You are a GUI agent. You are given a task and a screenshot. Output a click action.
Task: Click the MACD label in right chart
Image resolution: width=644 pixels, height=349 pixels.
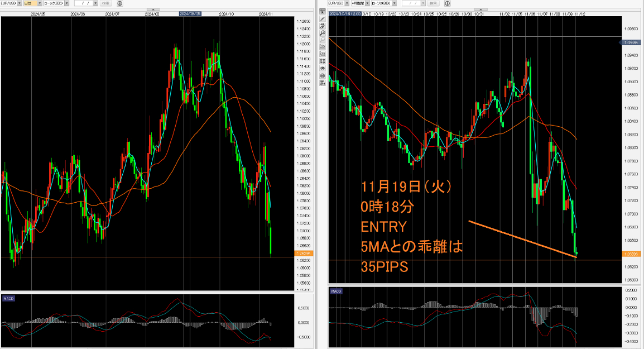(336, 291)
